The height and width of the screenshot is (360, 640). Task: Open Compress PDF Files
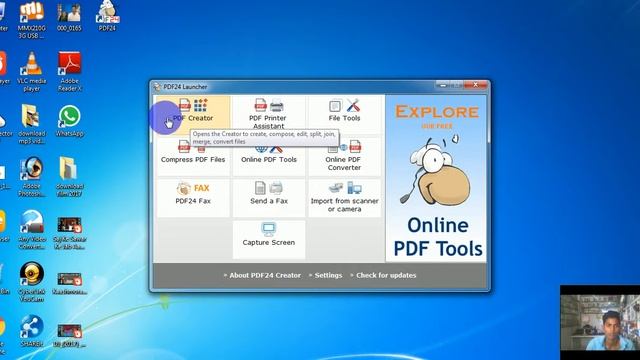click(193, 156)
